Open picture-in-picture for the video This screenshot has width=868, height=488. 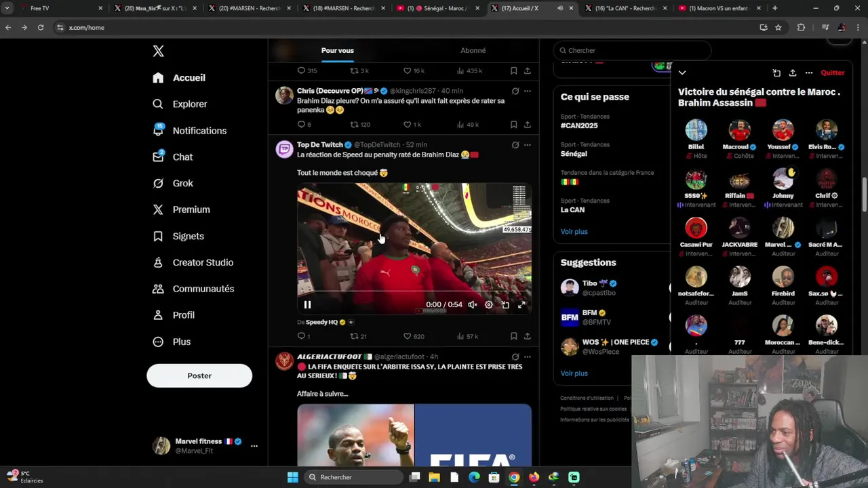pos(505,305)
